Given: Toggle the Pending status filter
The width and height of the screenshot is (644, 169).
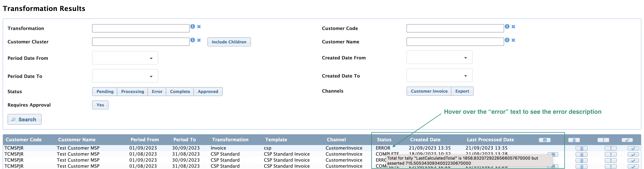Looking at the screenshot, I should click(105, 91).
